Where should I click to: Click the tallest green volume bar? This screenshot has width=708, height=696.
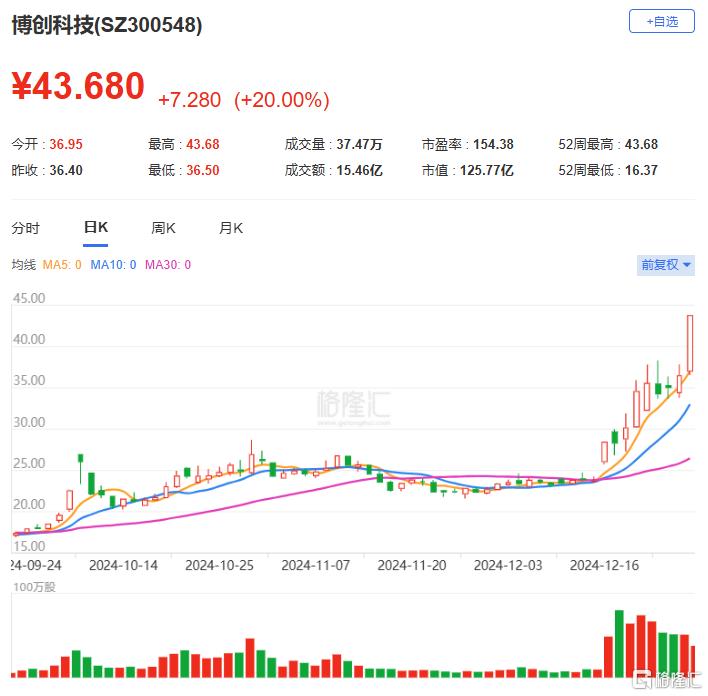[x=619, y=644]
